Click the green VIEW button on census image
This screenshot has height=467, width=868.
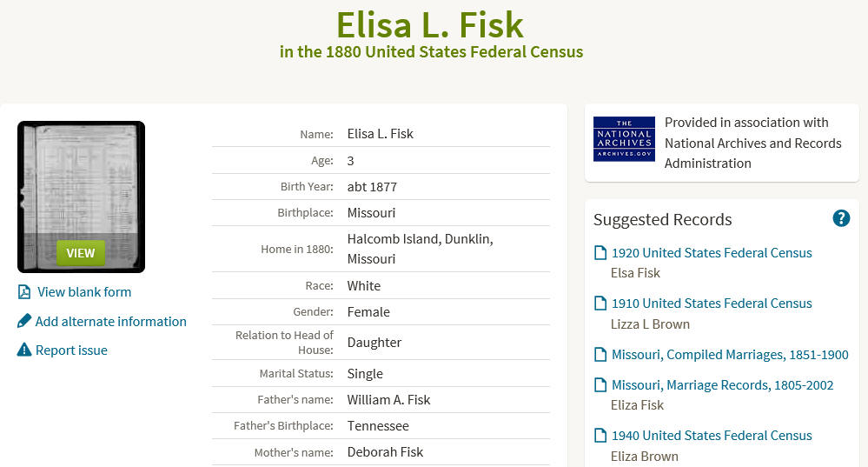[81, 253]
